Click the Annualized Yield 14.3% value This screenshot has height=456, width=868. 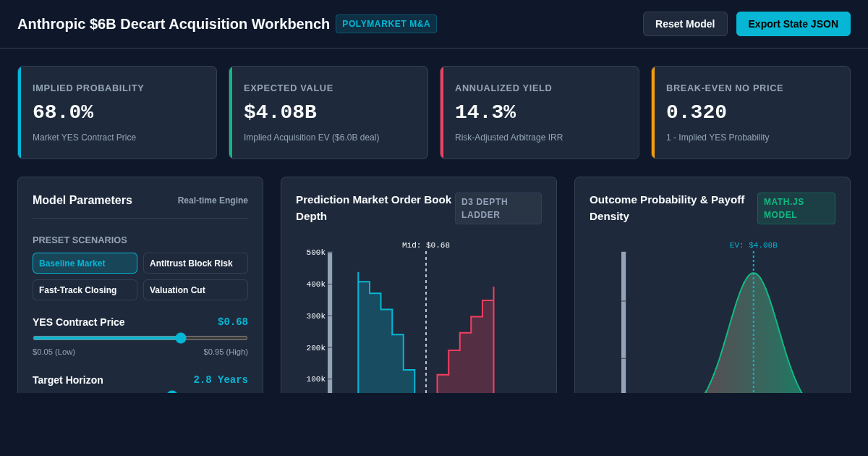point(485,112)
